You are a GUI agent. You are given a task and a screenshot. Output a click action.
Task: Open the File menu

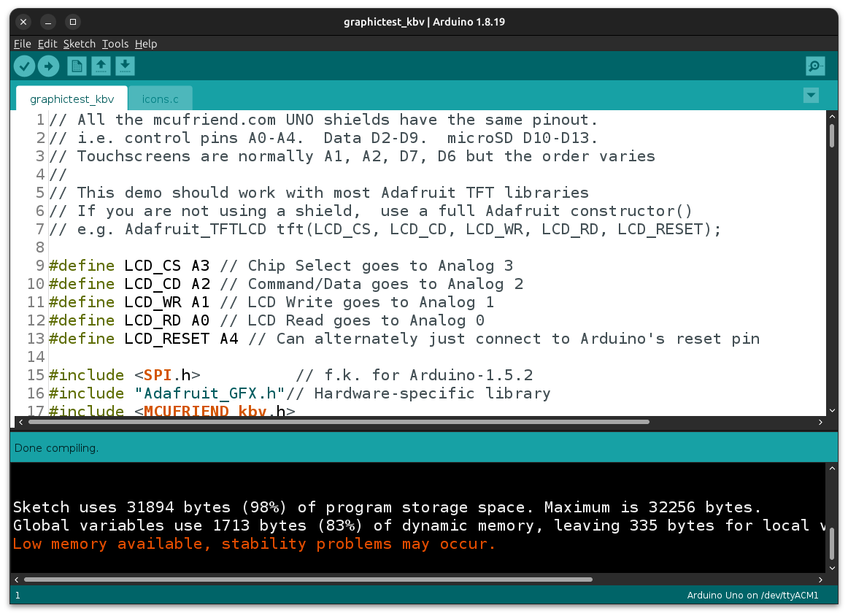22,44
